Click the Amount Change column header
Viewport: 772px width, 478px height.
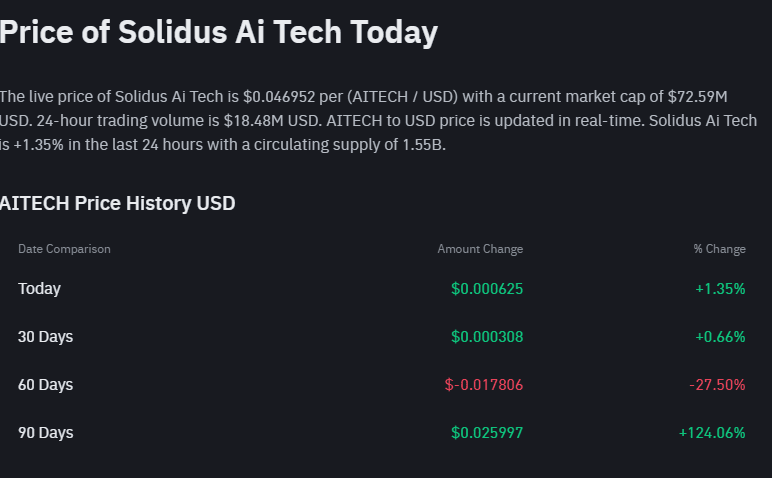click(x=480, y=249)
